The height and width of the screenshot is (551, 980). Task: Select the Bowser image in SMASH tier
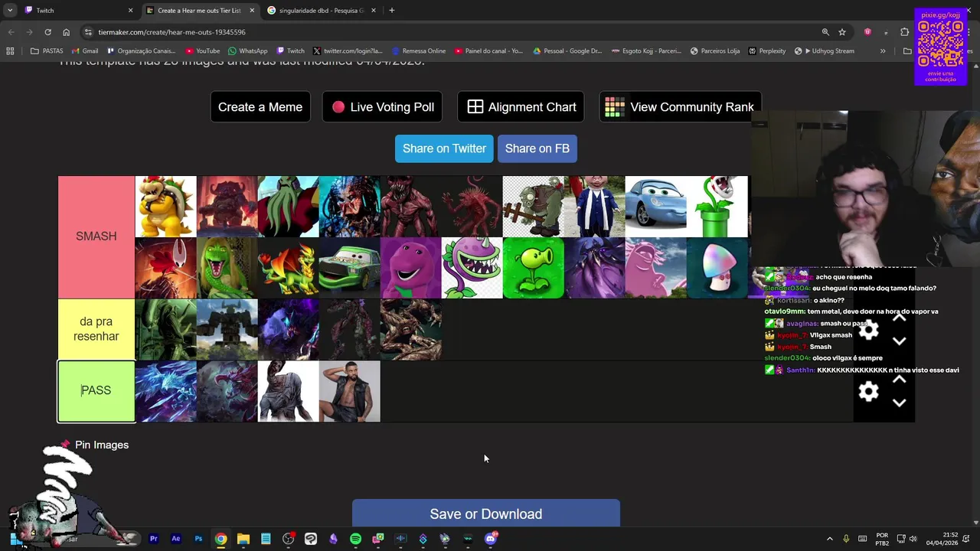165,207
